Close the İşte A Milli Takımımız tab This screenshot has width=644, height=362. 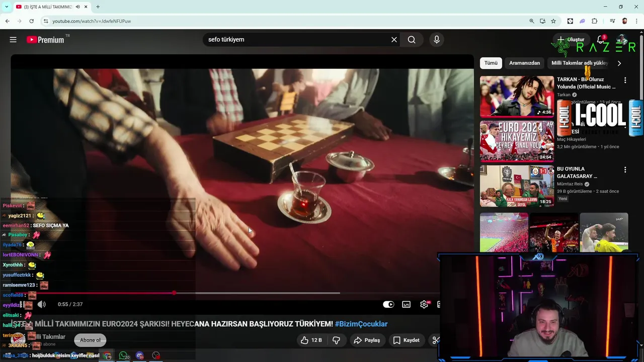(x=86, y=7)
